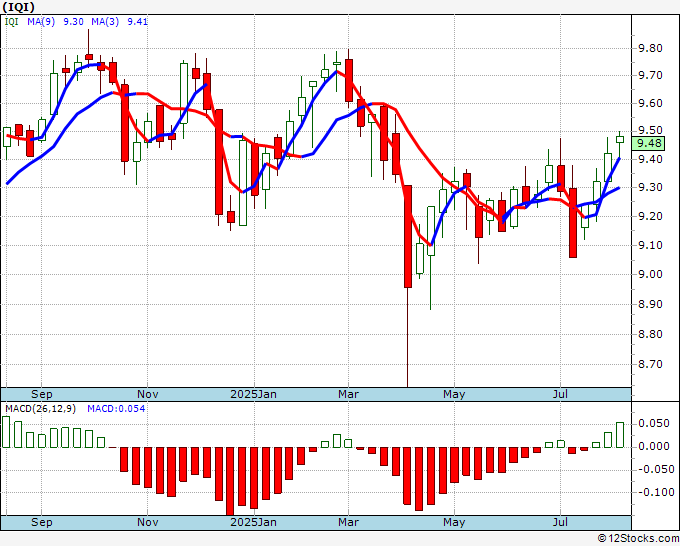Click May on the MACD panel date axis
Screen dimensions: 680x546
tap(454, 522)
